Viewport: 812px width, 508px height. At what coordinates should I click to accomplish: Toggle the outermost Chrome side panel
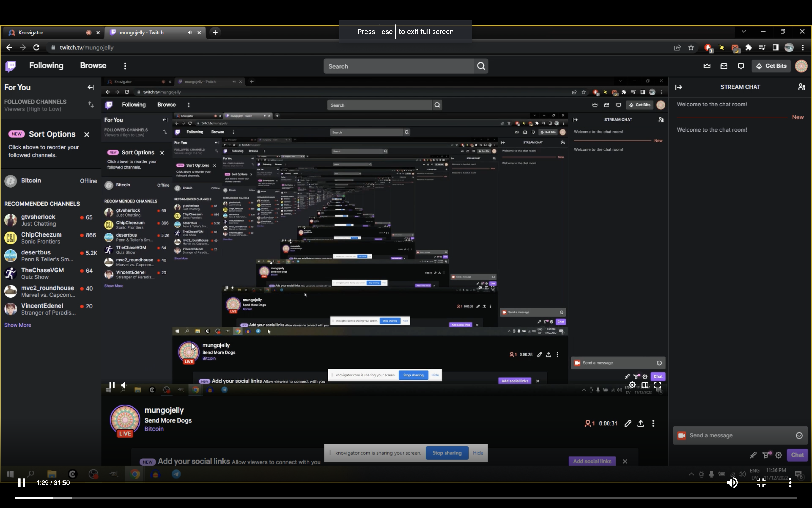pos(775,47)
